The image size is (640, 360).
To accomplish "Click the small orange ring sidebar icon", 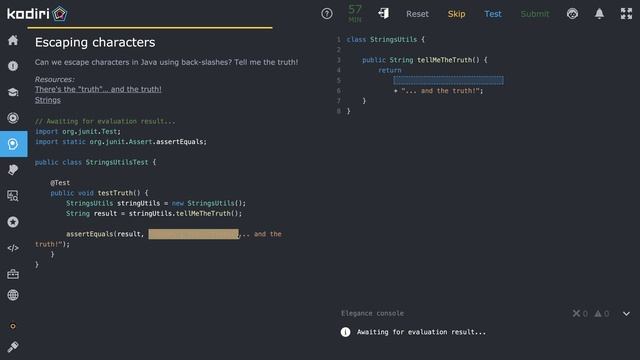I will coord(13,326).
